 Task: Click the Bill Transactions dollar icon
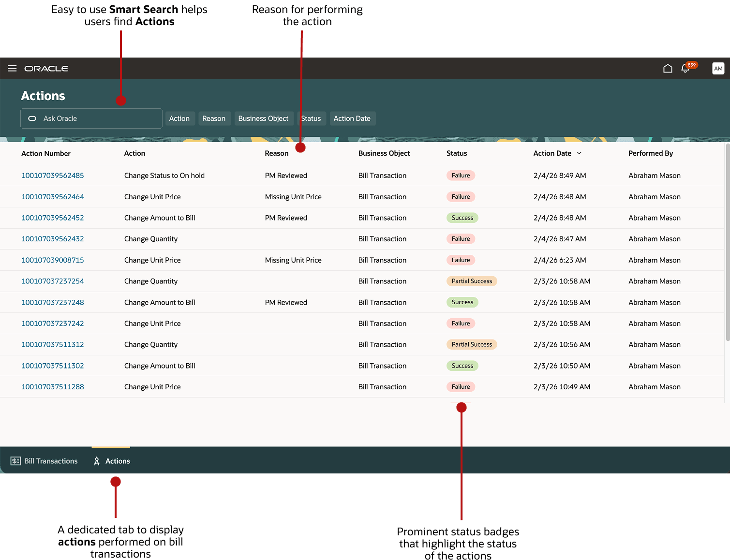(x=15, y=460)
